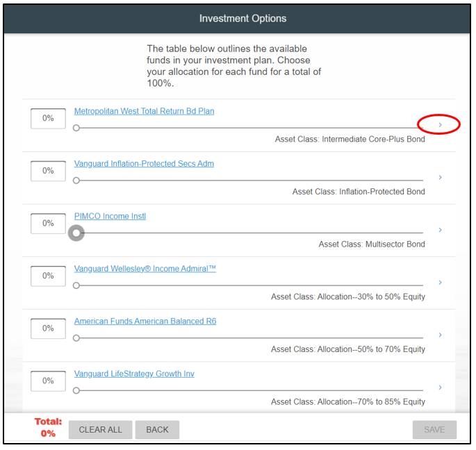This screenshot has height=450, width=476.
Task: Open Vanguard LifeStrategy Growth Inv link
Action: (134, 374)
